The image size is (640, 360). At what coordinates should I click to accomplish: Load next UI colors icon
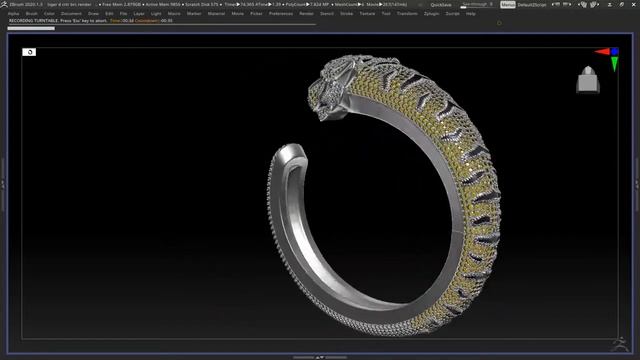[594, 4]
